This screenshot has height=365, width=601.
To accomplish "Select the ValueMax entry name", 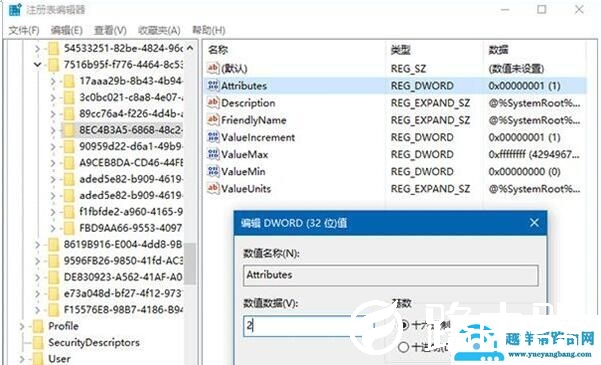I will click(245, 155).
